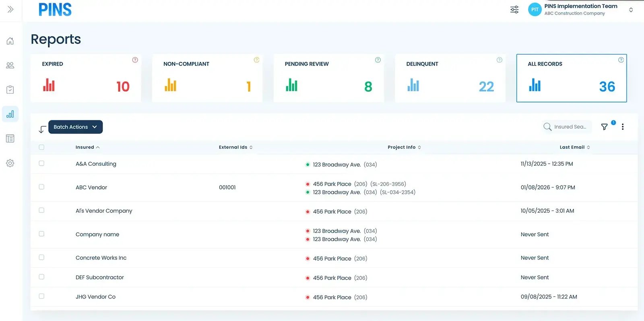Viewport: 644px width, 321px height.
Task: Select the Expired report card
Action: [x=86, y=78]
